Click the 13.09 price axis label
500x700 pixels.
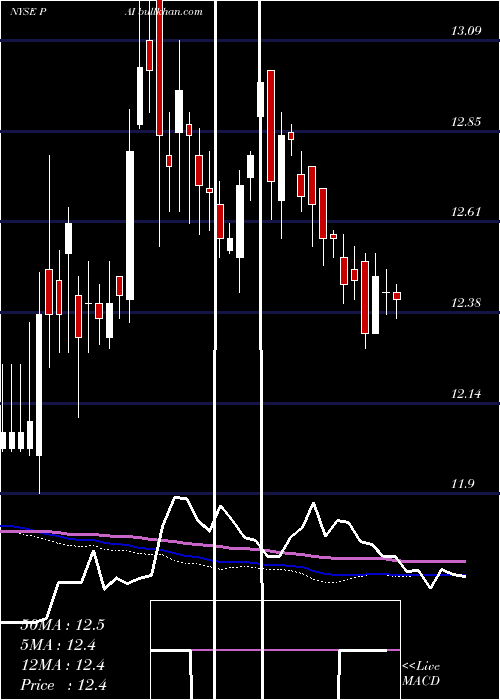click(466, 31)
